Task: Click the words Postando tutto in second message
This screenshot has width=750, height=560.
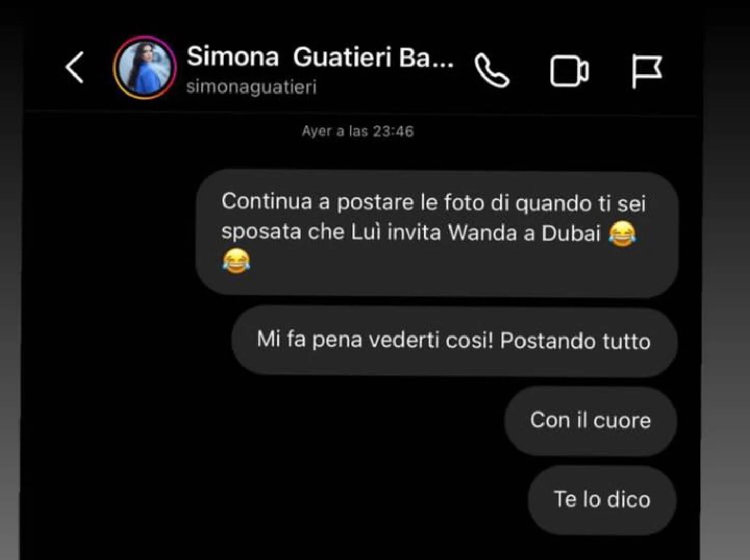Action: pyautogui.click(x=575, y=341)
